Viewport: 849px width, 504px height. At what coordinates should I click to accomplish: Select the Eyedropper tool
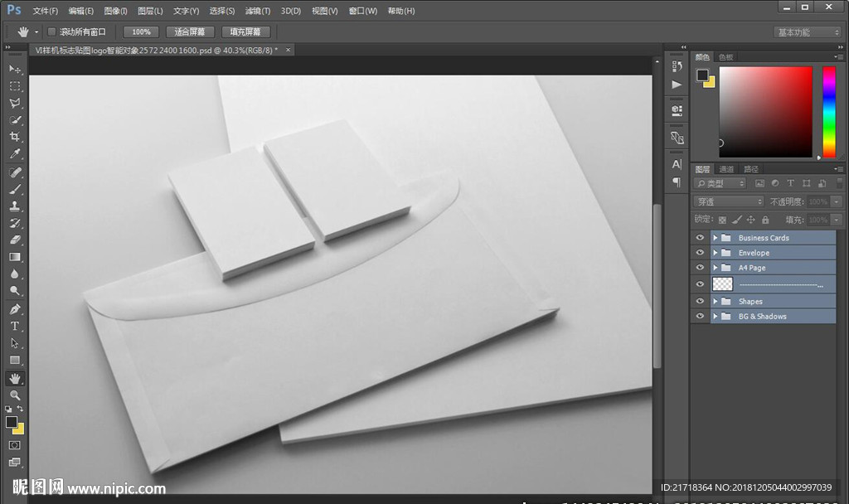tap(15, 154)
